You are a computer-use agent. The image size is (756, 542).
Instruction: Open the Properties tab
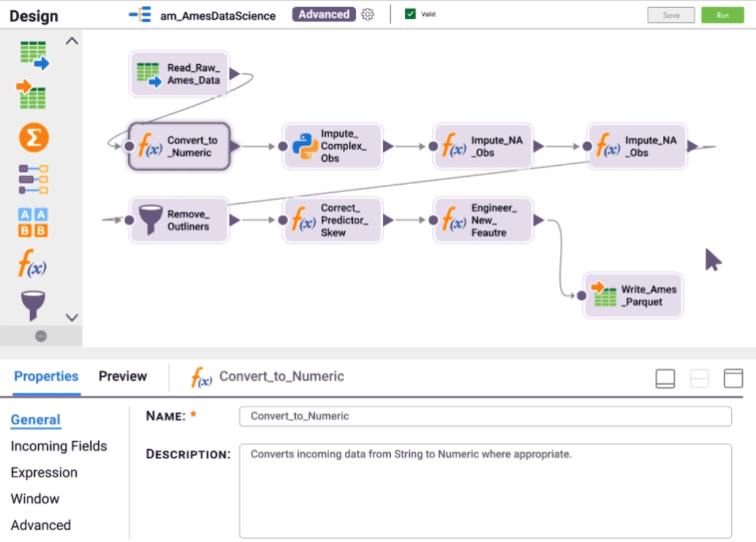point(47,376)
